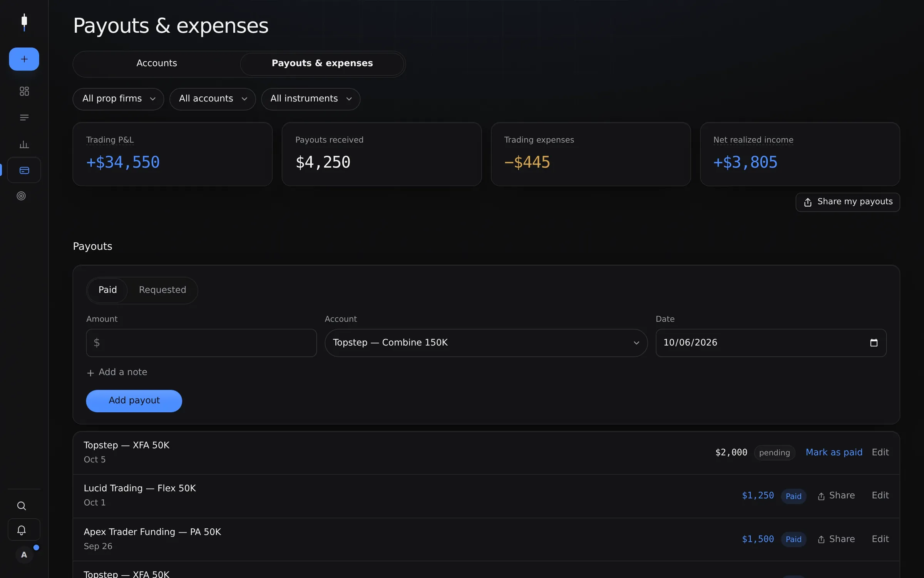Click the −$445 trading expenses value

pyautogui.click(x=527, y=162)
